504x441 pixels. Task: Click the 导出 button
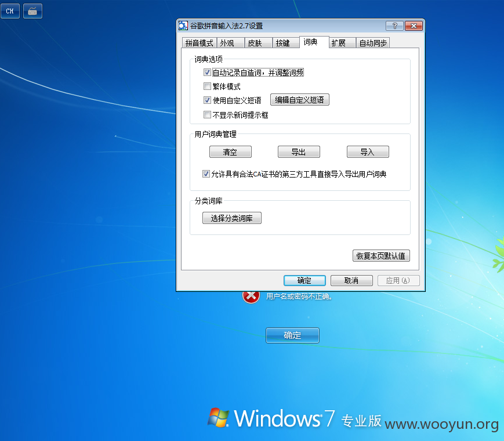pyautogui.click(x=299, y=152)
